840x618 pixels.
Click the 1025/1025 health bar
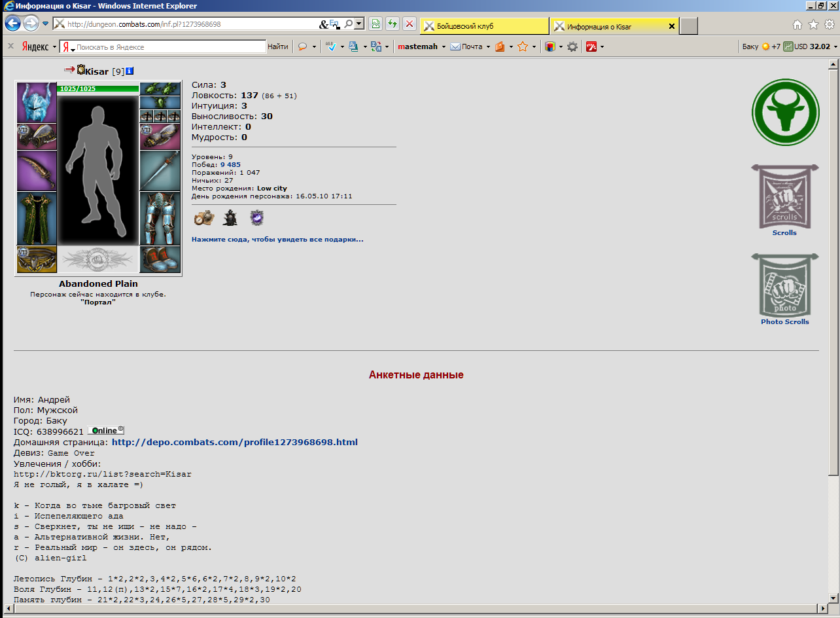(x=97, y=88)
